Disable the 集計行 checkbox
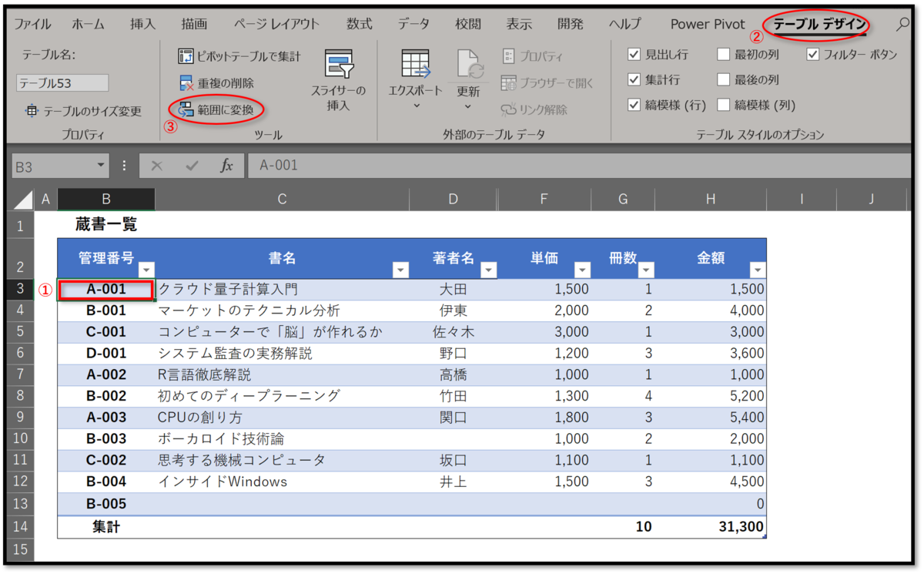Image resolution: width=924 pixels, height=574 pixels. [x=634, y=79]
